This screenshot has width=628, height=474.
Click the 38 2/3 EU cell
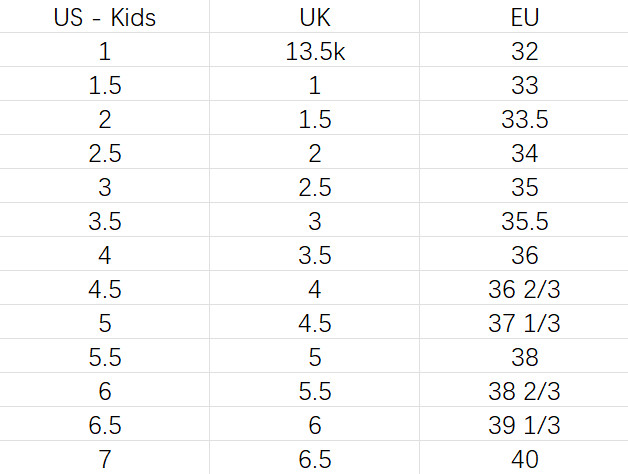523,391
